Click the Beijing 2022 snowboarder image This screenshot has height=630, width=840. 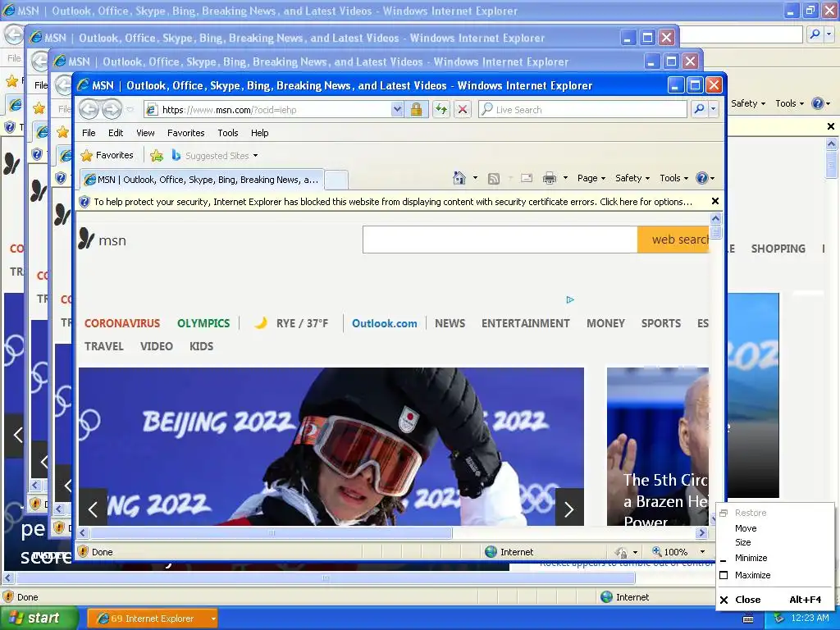[331, 446]
